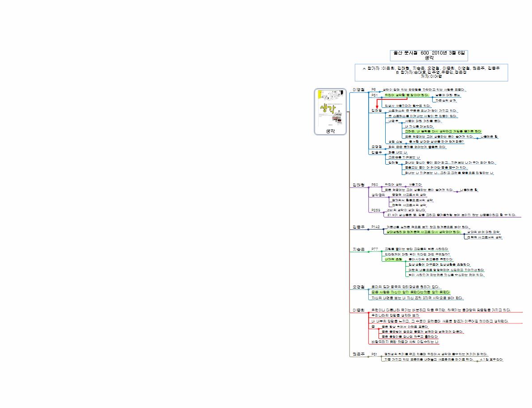Select the P259 node
Viewport: 532px width, 408px height.
375,210
